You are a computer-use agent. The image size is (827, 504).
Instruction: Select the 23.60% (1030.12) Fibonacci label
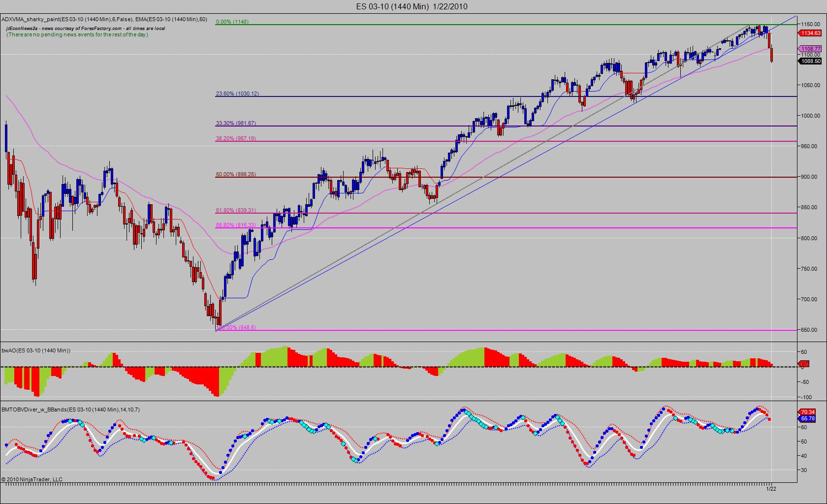click(x=237, y=94)
